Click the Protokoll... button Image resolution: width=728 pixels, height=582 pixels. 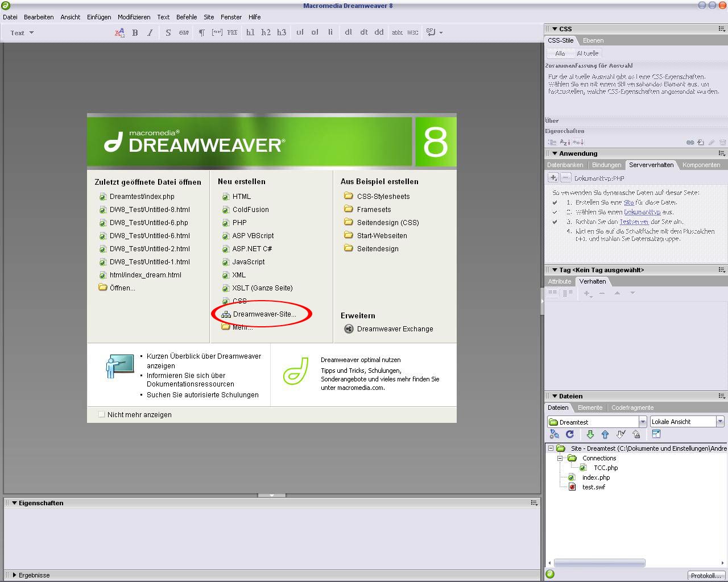[706, 576]
